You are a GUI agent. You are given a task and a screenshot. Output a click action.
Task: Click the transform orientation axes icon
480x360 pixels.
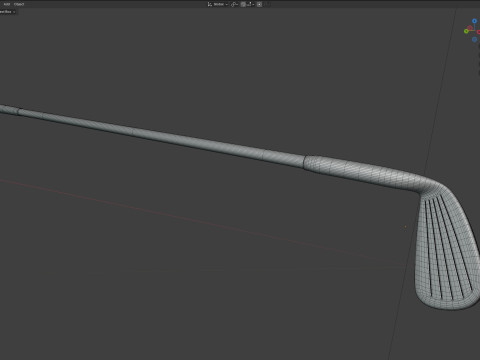coord(210,4)
